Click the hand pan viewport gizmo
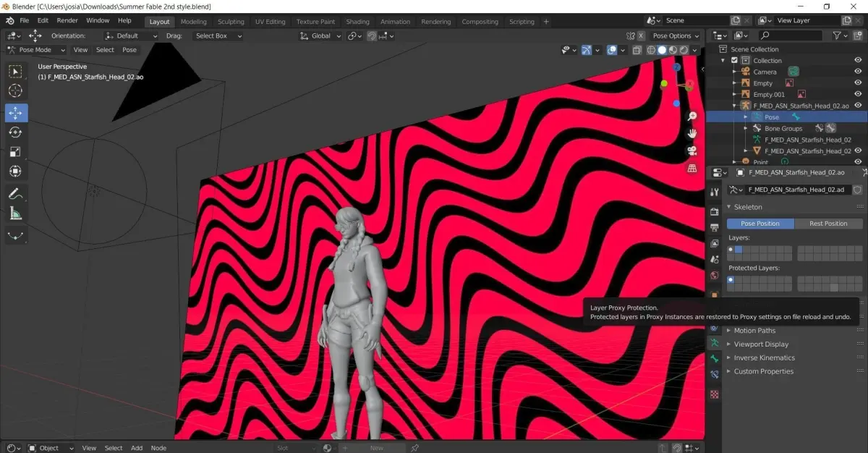Screen dimensions: 868x453 [x=692, y=133]
